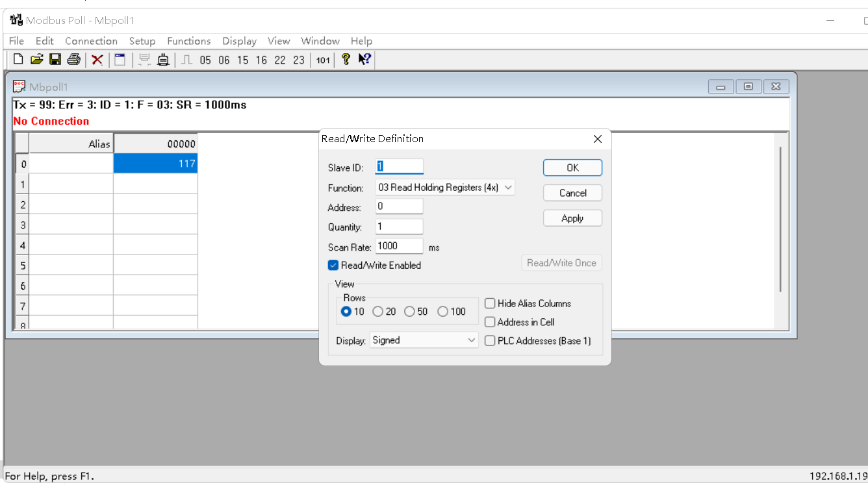This screenshot has width=868, height=485.
Task: Click the Quantity input field
Action: click(x=400, y=227)
